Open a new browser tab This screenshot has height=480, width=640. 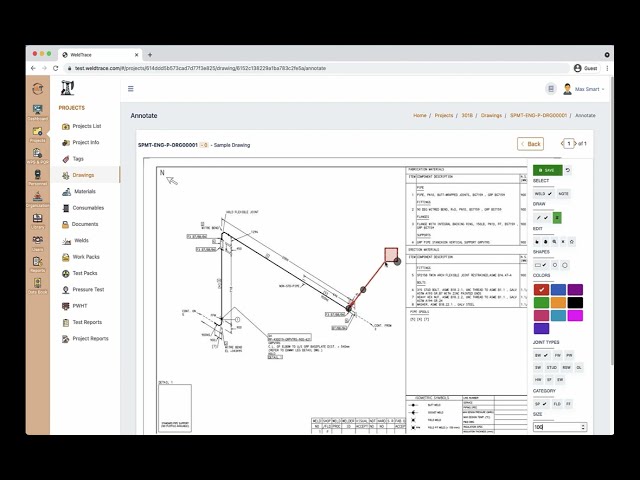(x=150, y=55)
